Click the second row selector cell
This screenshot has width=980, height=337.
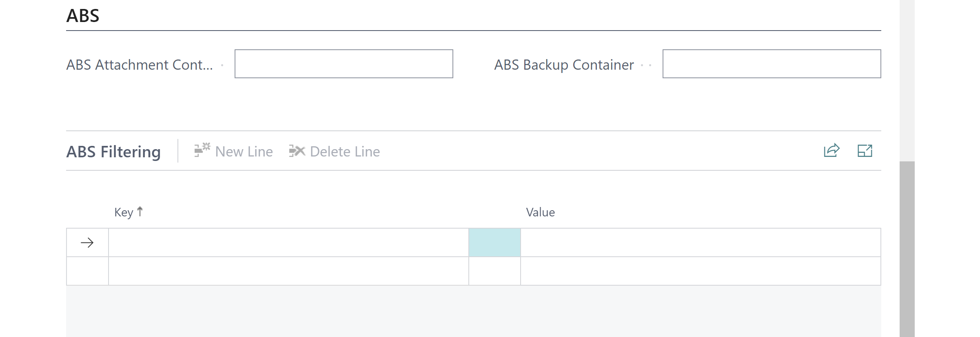[87, 271]
